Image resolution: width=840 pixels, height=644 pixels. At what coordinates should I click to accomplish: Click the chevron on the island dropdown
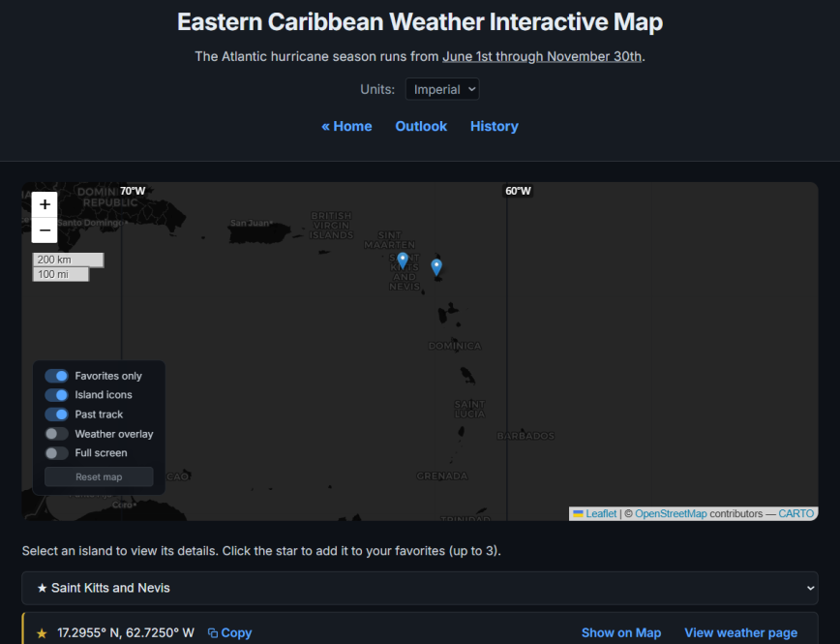pos(811,587)
